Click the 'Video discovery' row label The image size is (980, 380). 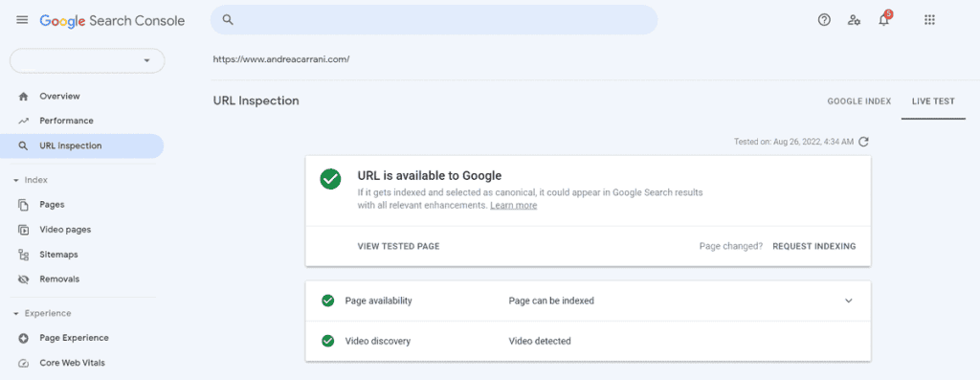[377, 342]
